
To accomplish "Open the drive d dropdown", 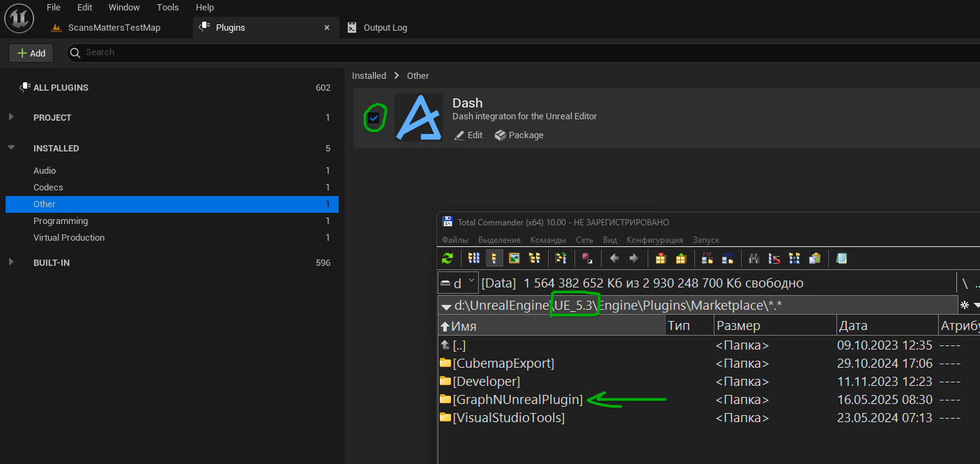I will (x=458, y=283).
